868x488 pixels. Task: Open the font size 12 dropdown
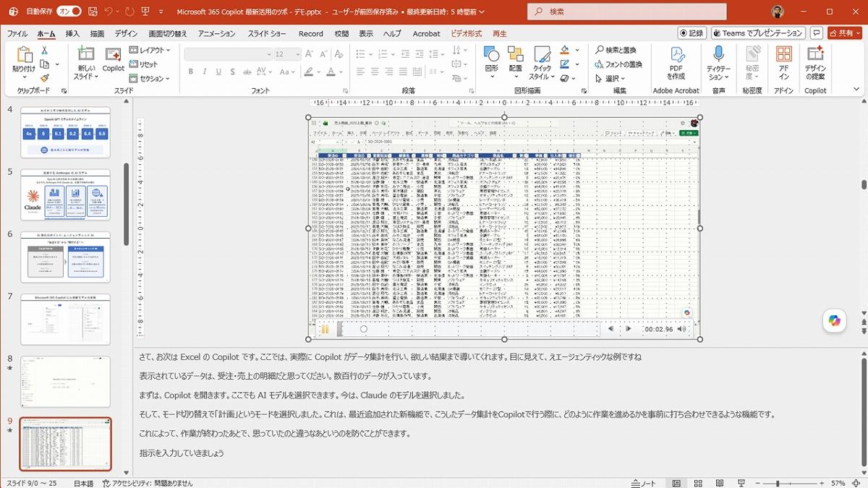[297, 54]
